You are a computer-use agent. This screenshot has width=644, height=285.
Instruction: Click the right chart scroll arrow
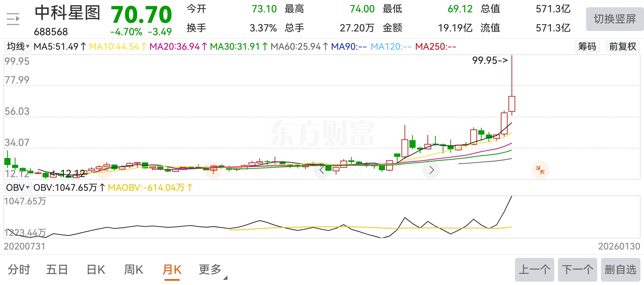click(431, 170)
